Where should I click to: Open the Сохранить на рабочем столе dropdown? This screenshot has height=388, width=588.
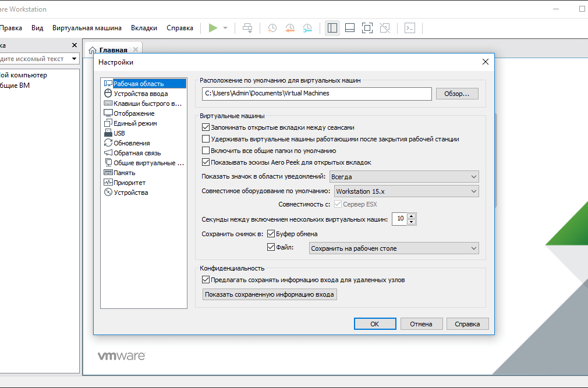(394, 248)
